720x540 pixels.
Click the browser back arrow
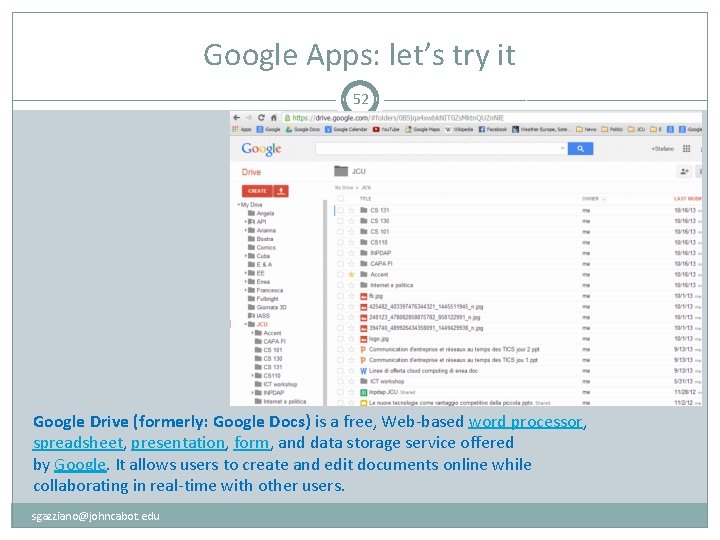point(237,118)
